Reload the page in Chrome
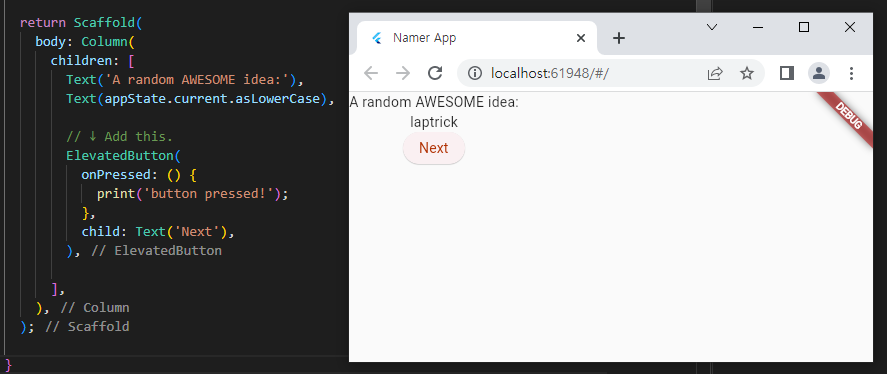Image resolution: width=887 pixels, height=374 pixels. click(x=434, y=73)
